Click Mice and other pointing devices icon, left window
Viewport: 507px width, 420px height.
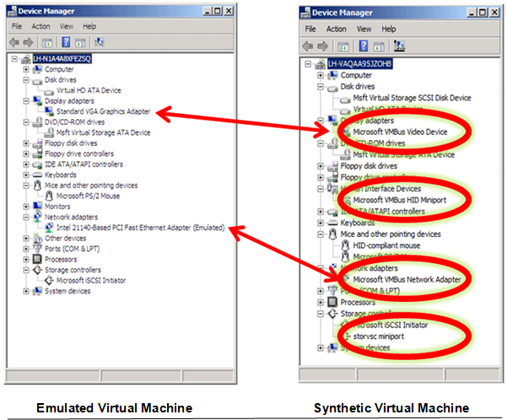pos(37,186)
